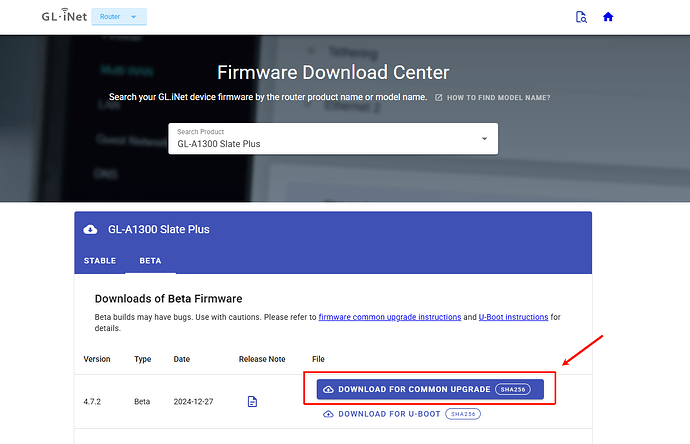Screen dimensions: 690x444
Task: Open 'How to find model name?' link
Action: [x=498, y=98]
